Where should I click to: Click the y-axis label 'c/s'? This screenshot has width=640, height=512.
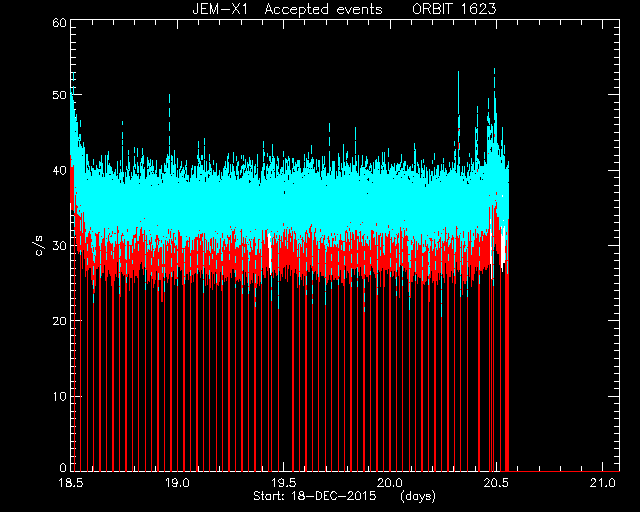pos(39,246)
